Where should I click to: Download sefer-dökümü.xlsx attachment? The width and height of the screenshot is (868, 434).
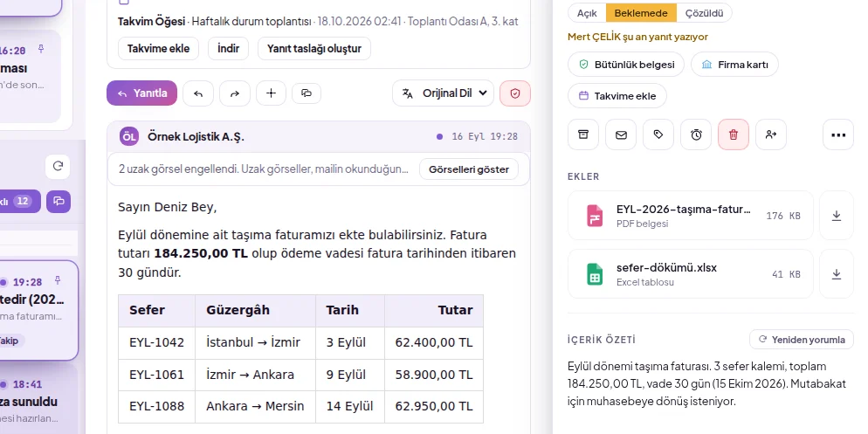837,274
